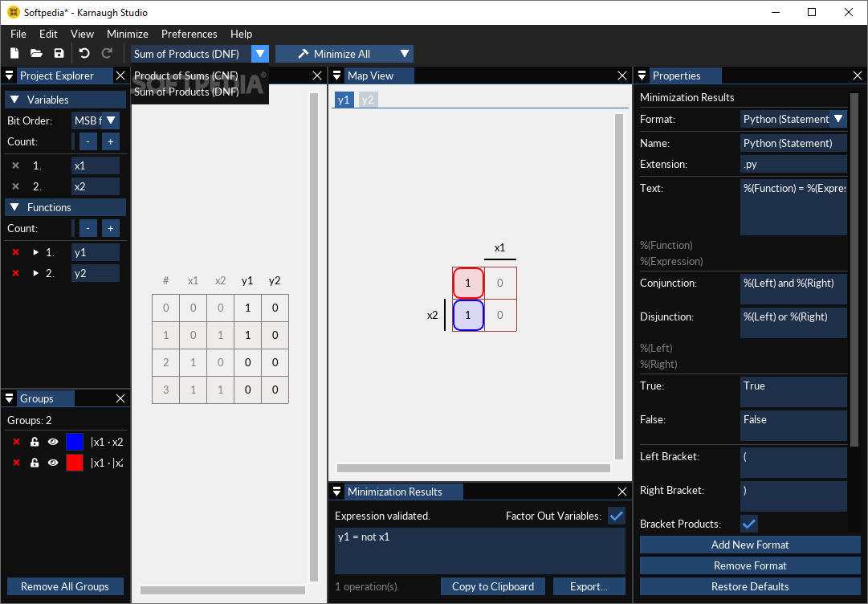Close the Map View panel
The height and width of the screenshot is (604, 868).
coord(622,75)
